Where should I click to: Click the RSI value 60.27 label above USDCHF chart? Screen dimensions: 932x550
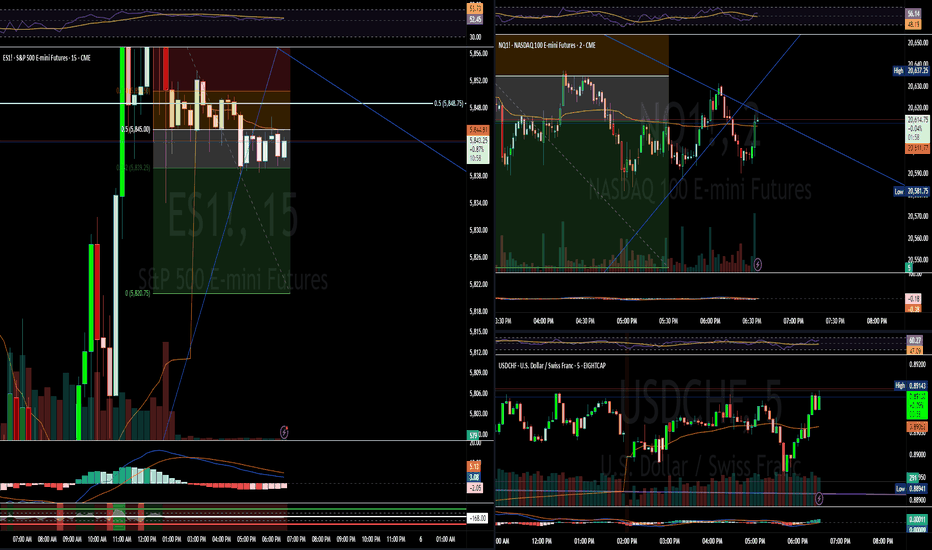914,340
